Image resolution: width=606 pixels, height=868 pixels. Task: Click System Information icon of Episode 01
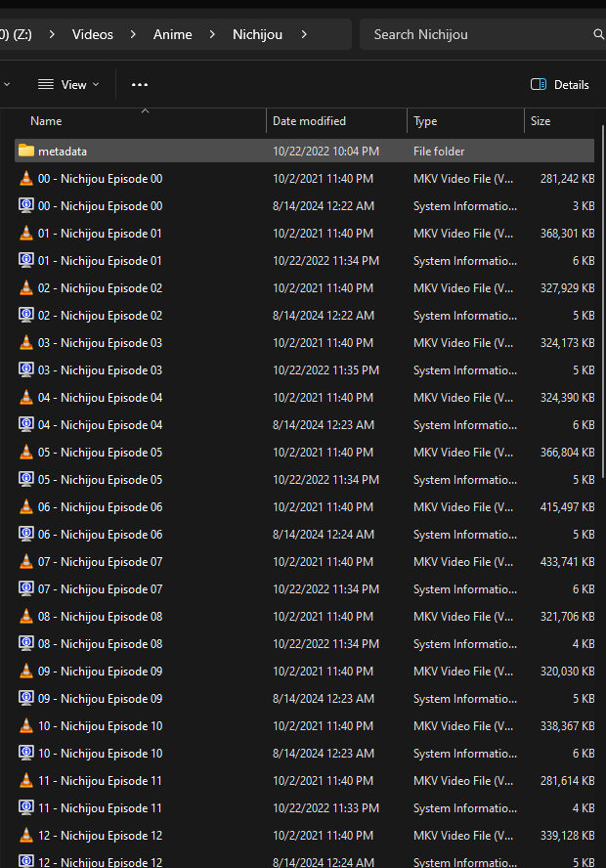point(26,260)
